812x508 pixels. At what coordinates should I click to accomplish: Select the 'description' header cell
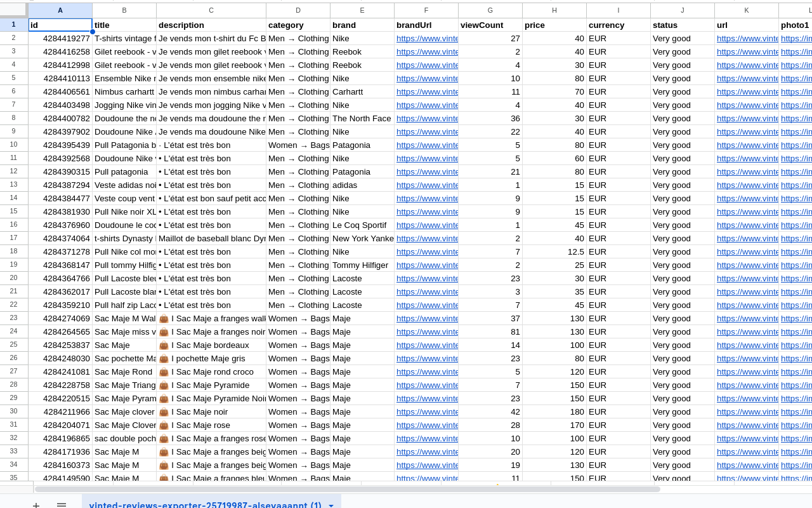point(211,25)
